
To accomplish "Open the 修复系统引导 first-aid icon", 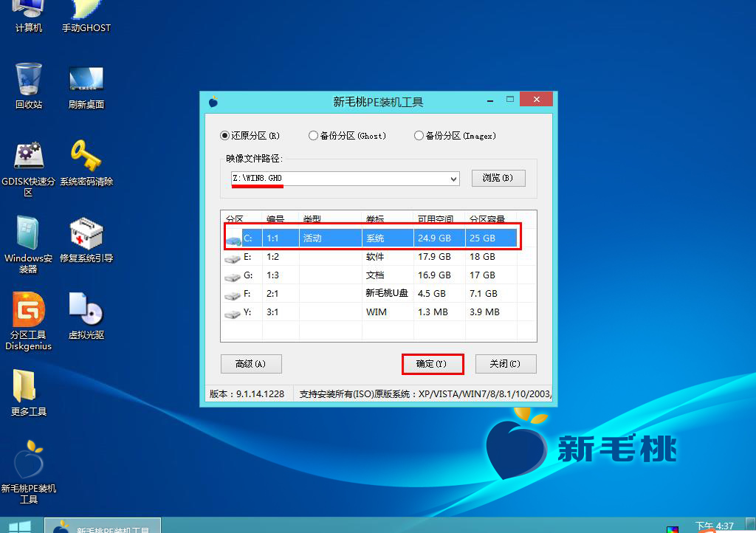I will [x=86, y=239].
